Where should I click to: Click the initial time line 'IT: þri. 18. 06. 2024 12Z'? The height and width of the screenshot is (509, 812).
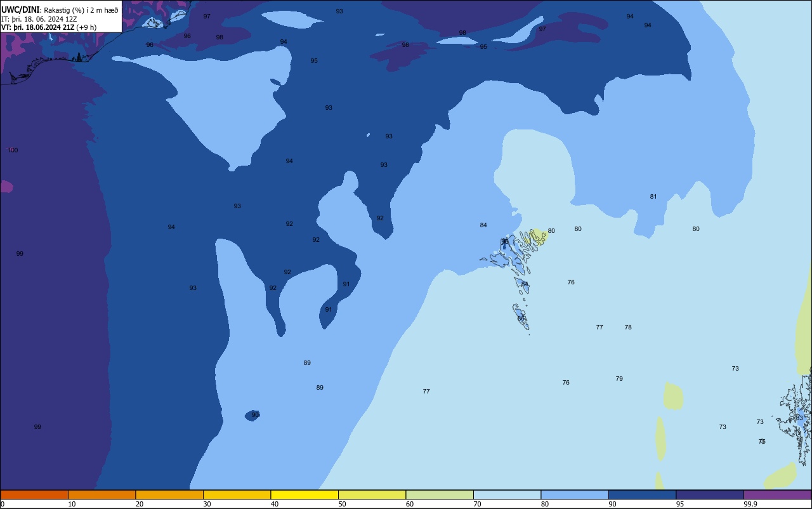coord(39,19)
